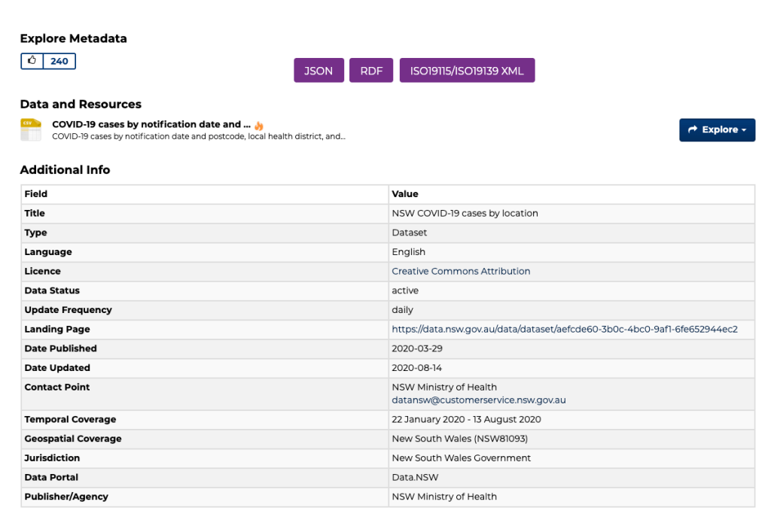Click the Value column header
Screen dimensions: 771x532
[x=405, y=193]
